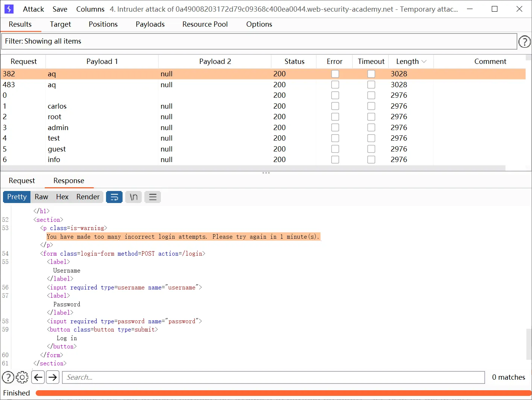
Task: Click the filter bar showing all items
Action: [259, 41]
